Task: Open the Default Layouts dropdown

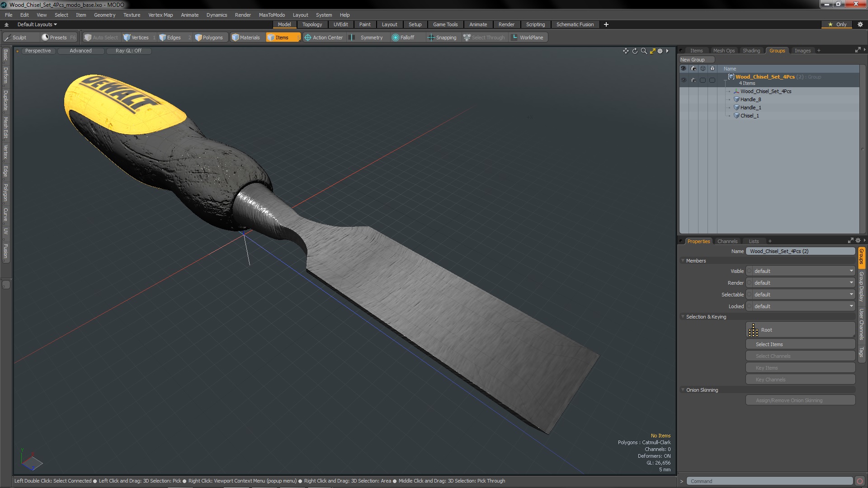Action: pos(37,24)
